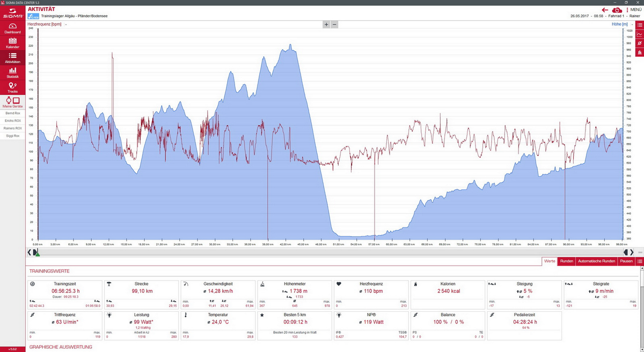Viewport: 644px width, 352px height.
Task: Expand the Herzfrequenz axis dropdown
Action: [x=66, y=25]
